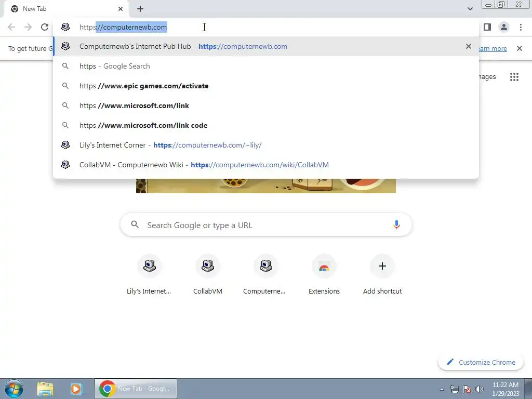Click the Add shortcut plus tile
Image resolution: width=532 pixels, height=399 pixels.
382,275
